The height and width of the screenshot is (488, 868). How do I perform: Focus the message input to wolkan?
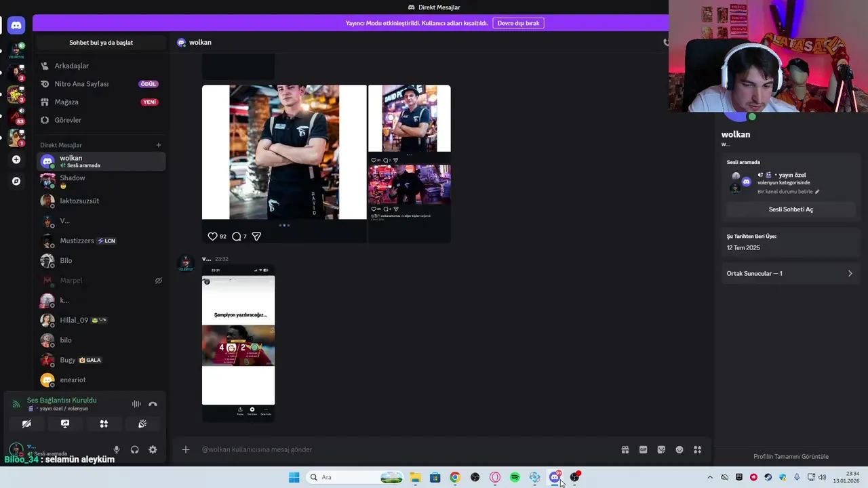(x=407, y=449)
